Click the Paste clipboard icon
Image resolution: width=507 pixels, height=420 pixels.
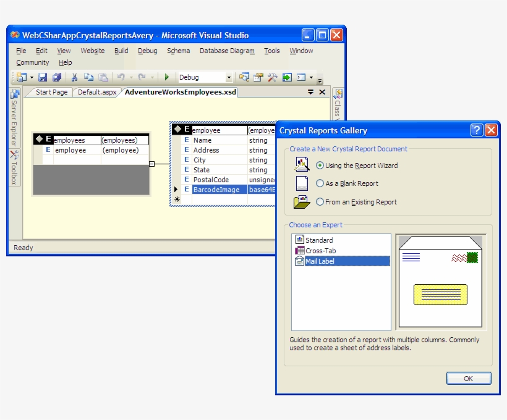click(103, 77)
